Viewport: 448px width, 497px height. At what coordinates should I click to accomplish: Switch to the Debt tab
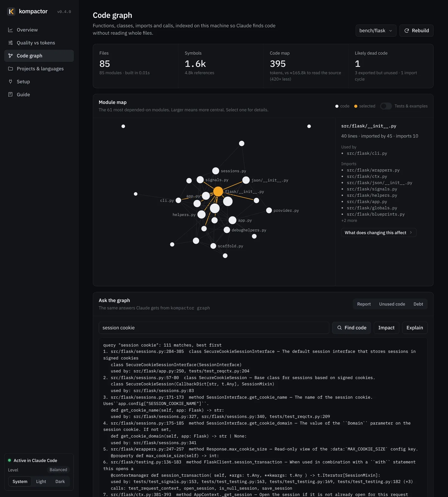[418, 304]
